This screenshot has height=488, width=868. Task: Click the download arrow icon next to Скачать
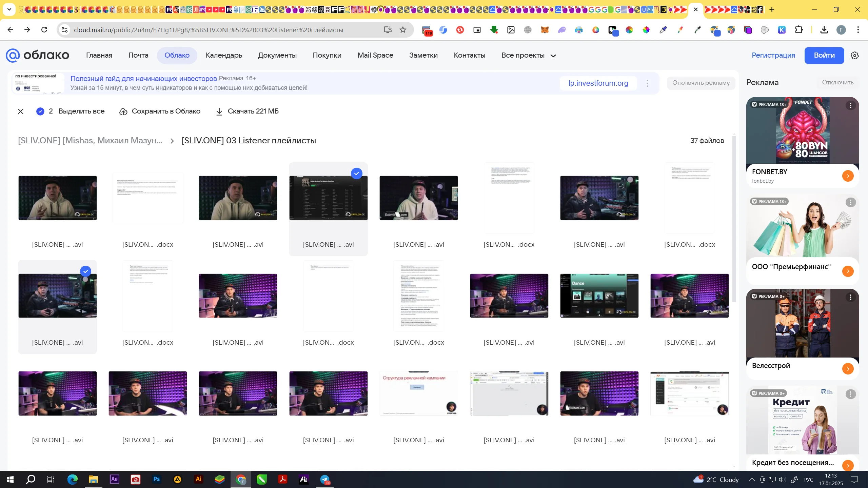[219, 111]
